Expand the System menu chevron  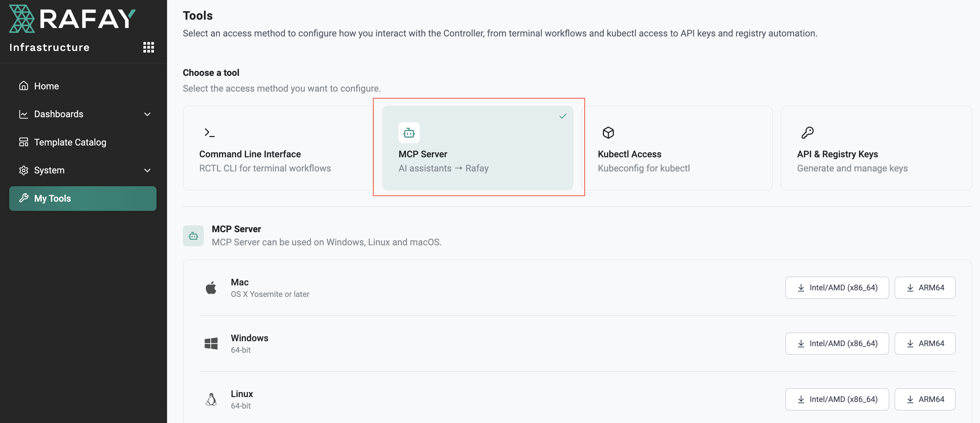(x=147, y=170)
